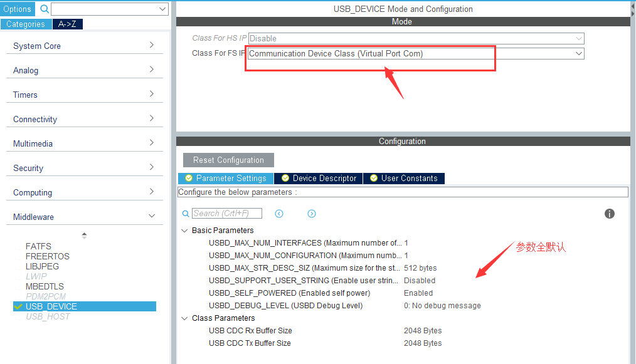
Task: Toggle the USB_DEVICE green checkmark
Action: click(x=18, y=306)
